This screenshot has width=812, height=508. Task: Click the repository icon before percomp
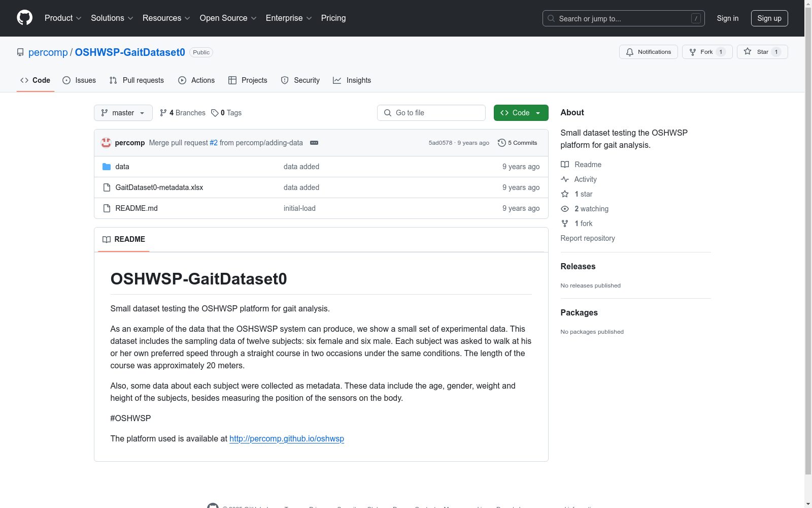20,52
